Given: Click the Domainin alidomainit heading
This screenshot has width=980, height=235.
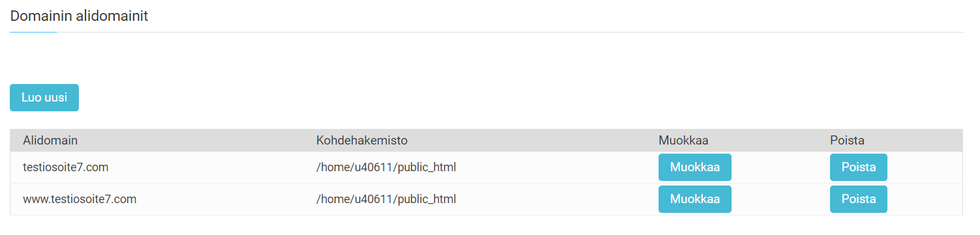Looking at the screenshot, I should pos(79,16).
